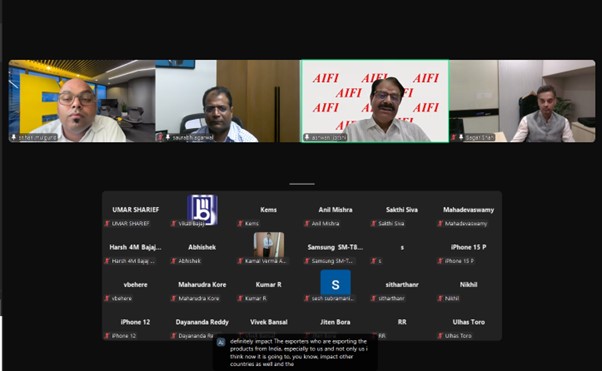The image size is (602, 371).
Task: Select the large RR name
Action: coord(402,322)
